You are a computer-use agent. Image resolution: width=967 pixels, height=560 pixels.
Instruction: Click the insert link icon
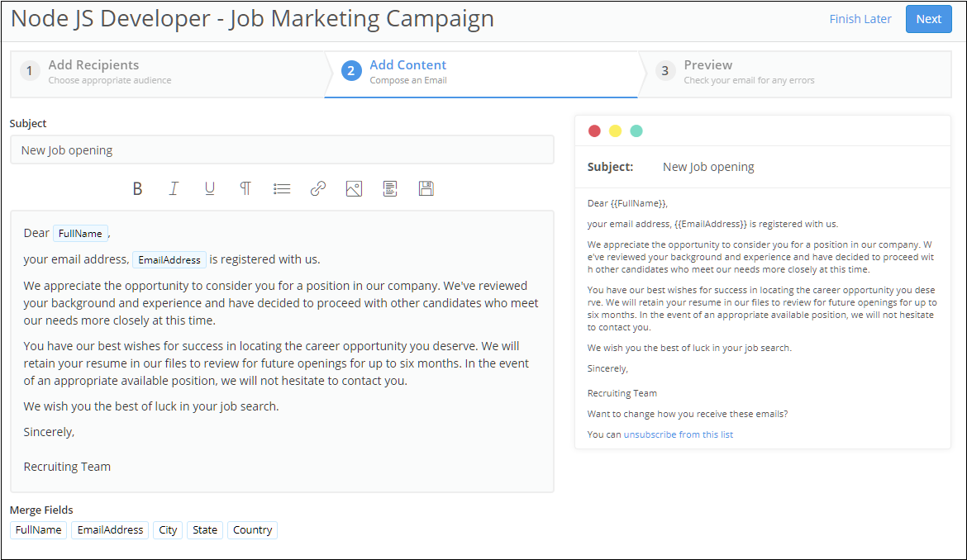(x=318, y=189)
